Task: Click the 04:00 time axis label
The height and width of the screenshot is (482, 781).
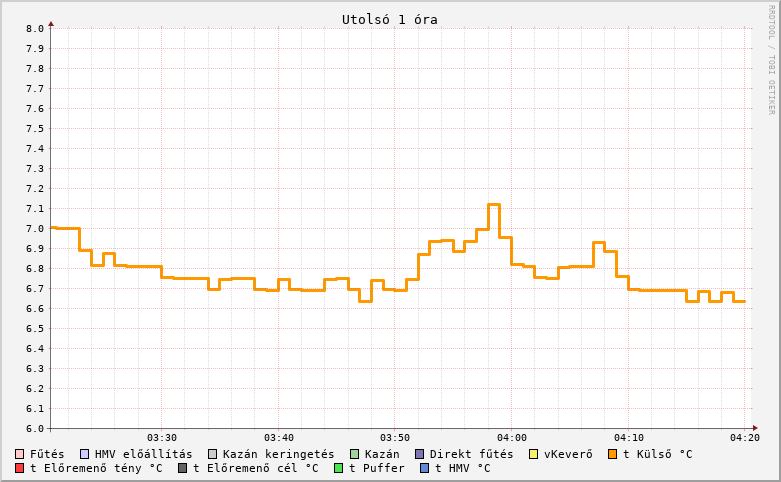Action: [511, 438]
